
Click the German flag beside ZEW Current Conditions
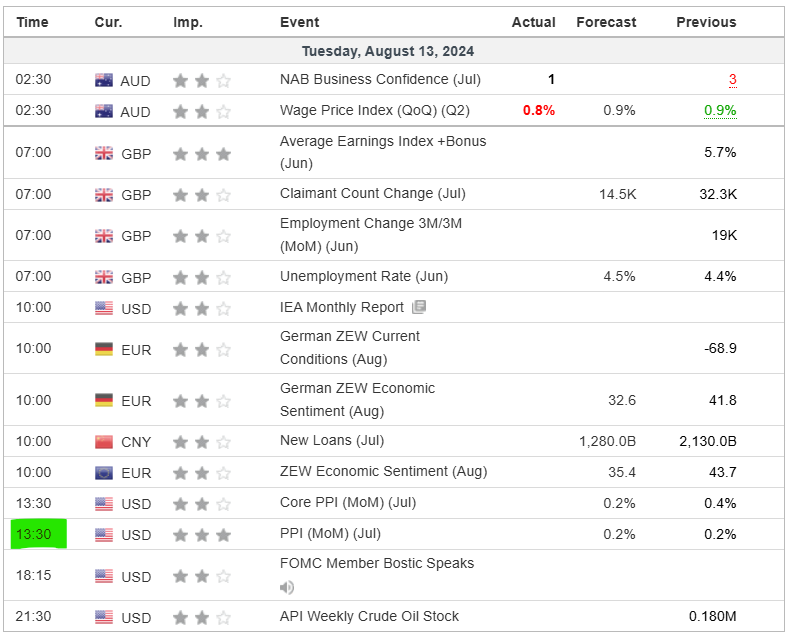[104, 349]
